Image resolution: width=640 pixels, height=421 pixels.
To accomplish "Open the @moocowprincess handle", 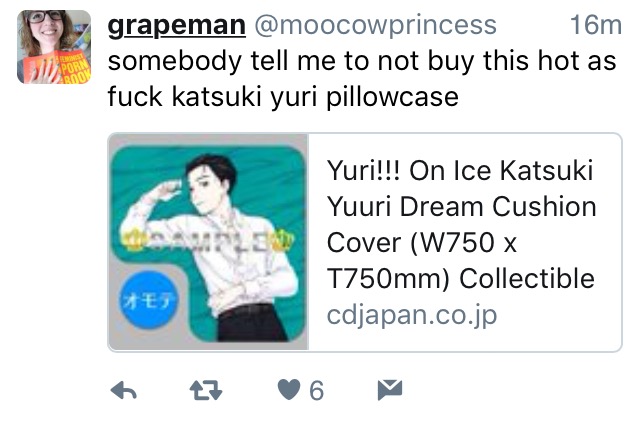I will pos(376,25).
